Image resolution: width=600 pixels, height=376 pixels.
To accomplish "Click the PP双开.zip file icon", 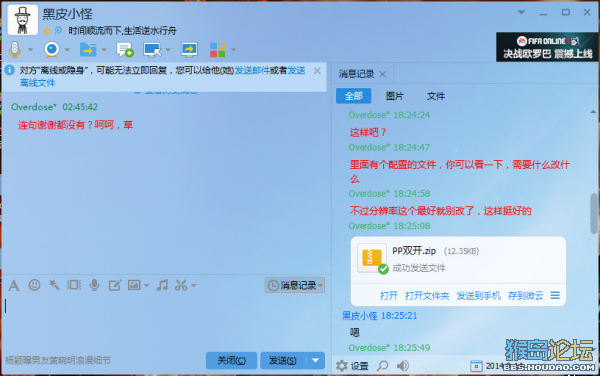I will pyautogui.click(x=372, y=259).
